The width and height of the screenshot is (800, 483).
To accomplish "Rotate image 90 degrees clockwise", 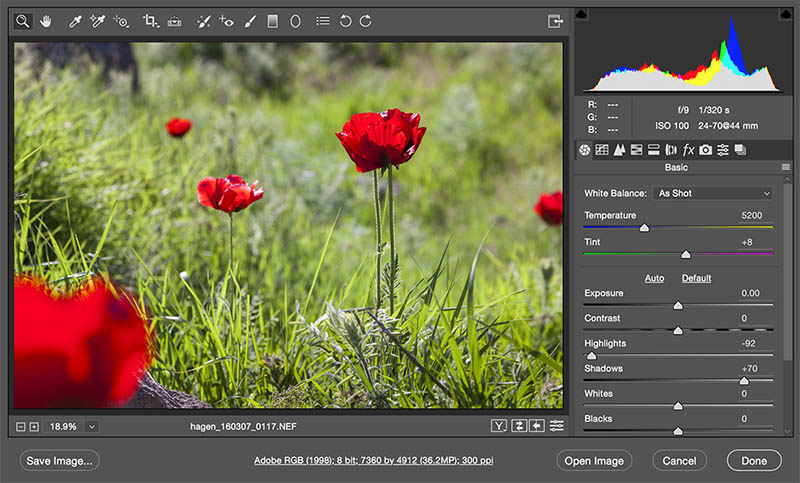I will point(366,20).
